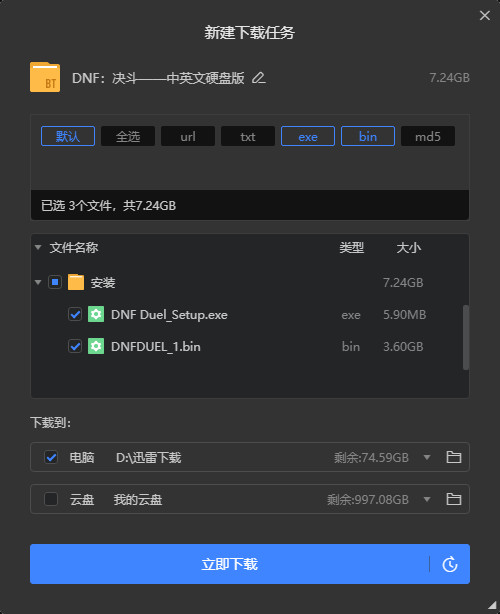The width and height of the screenshot is (500, 614).
Task: Toggle the 安装 folder checkbox
Action: (x=55, y=282)
